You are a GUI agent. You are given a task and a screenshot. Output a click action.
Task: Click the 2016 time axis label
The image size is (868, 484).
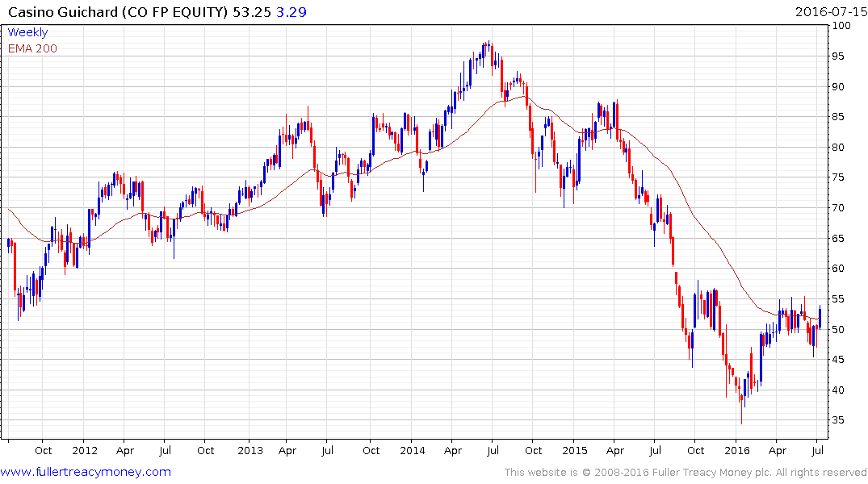pyautogui.click(x=737, y=450)
